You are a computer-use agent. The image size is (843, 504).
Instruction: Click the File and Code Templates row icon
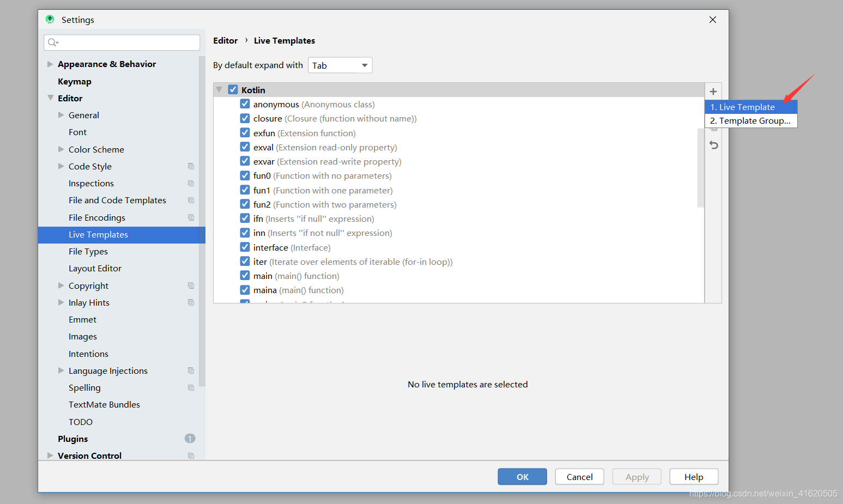pyautogui.click(x=191, y=200)
